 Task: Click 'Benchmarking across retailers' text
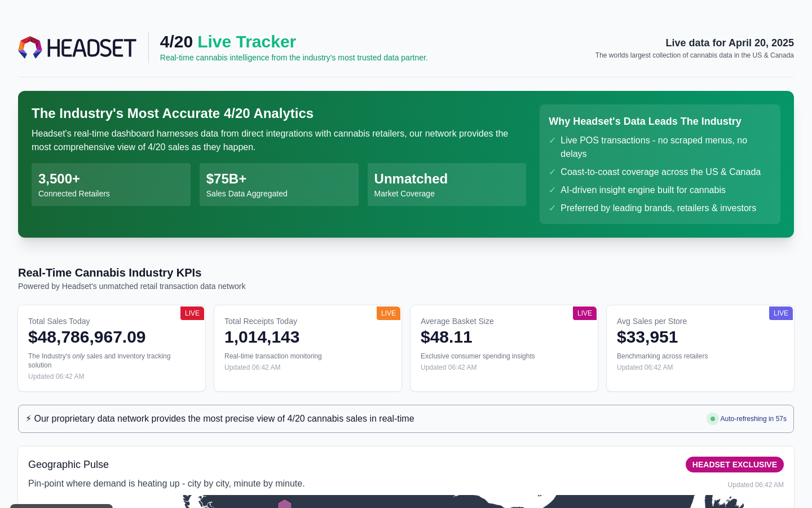(x=662, y=356)
